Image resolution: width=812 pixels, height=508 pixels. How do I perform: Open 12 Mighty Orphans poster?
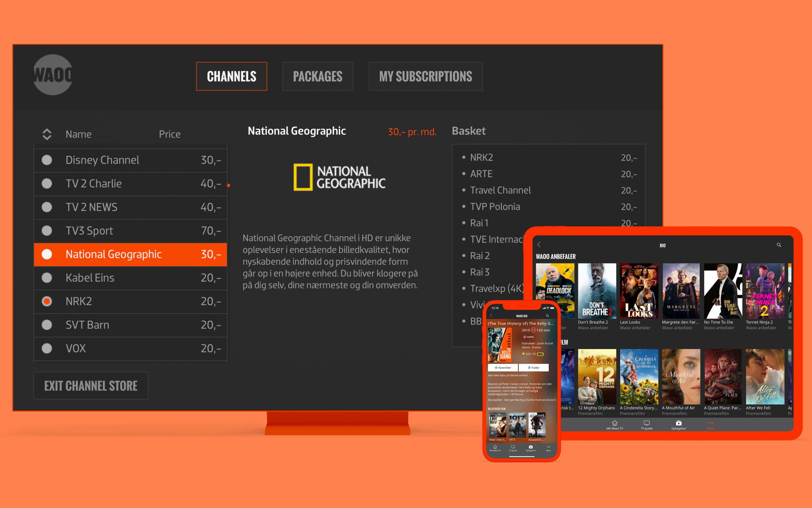coord(597,377)
